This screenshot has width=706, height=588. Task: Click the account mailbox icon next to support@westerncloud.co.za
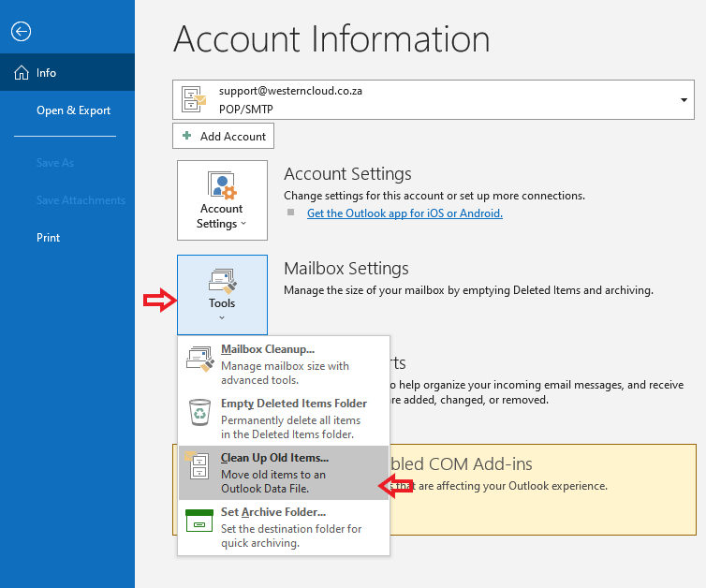[x=193, y=99]
